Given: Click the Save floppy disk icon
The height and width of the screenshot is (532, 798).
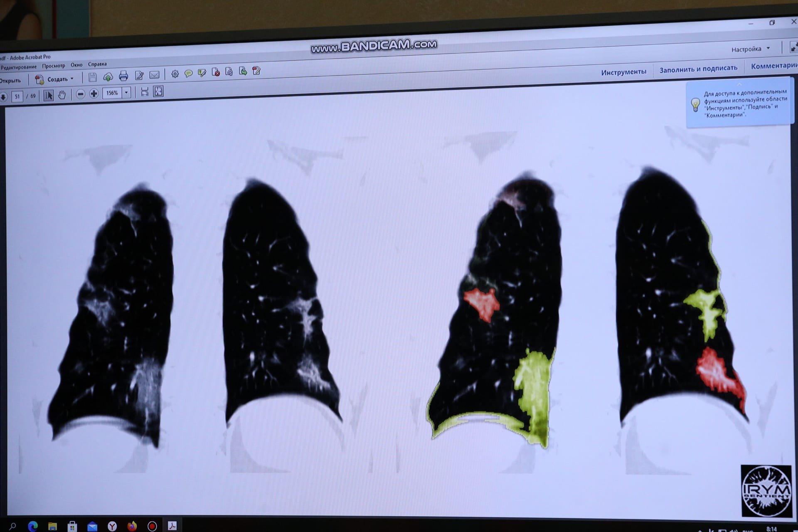Looking at the screenshot, I should (93, 77).
